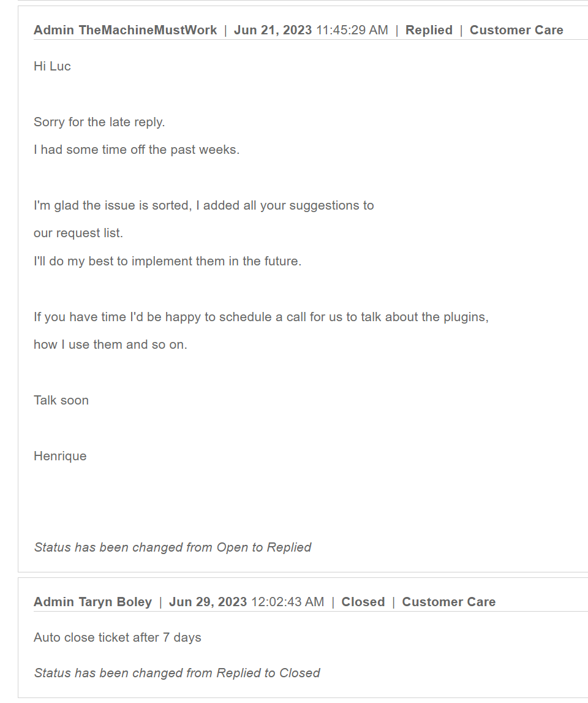The height and width of the screenshot is (703, 588).
Task: Click the Henrique signature
Action: click(x=60, y=456)
